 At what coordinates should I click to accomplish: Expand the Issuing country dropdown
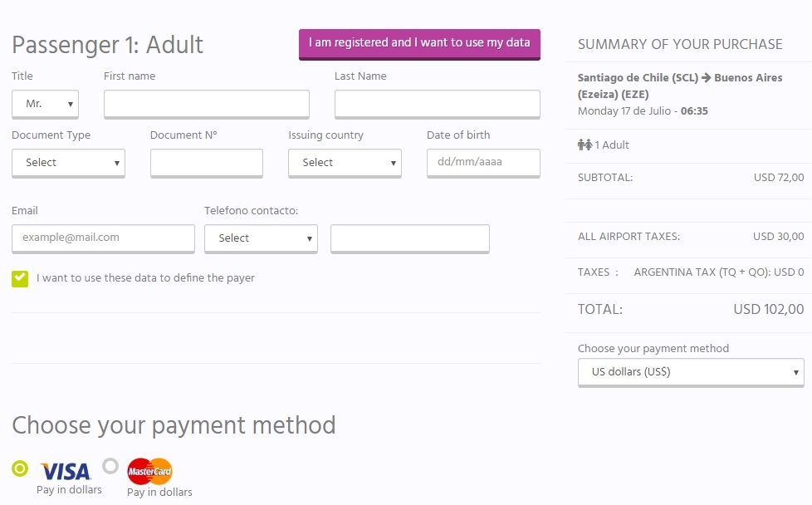pyautogui.click(x=345, y=163)
